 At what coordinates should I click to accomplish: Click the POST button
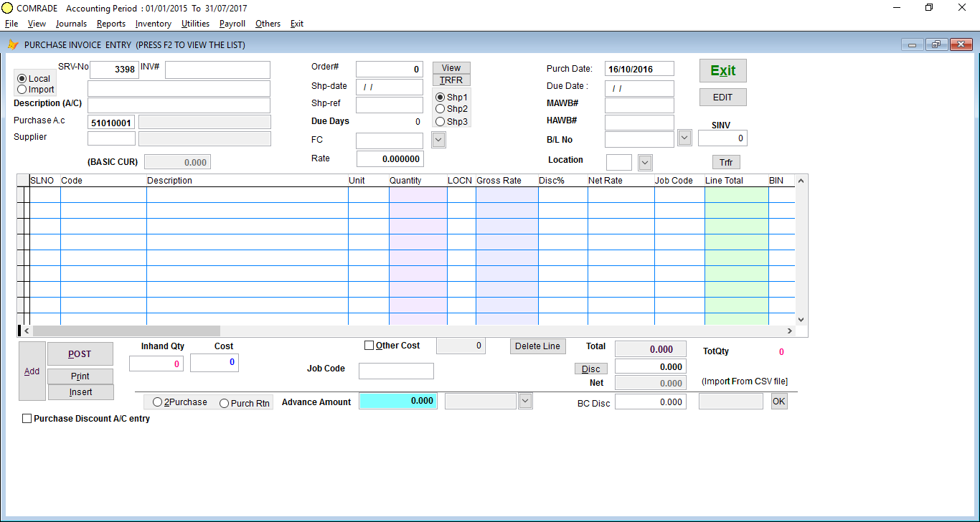80,353
